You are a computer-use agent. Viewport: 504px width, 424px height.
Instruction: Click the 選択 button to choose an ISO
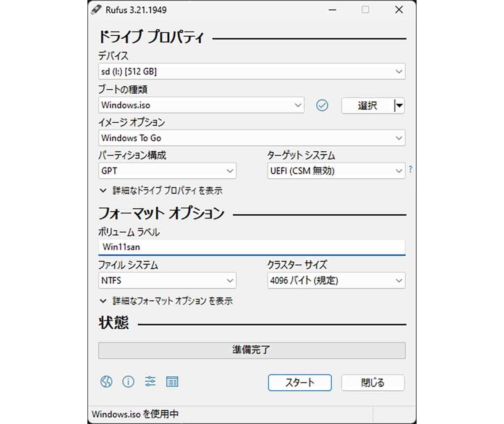pyautogui.click(x=367, y=105)
